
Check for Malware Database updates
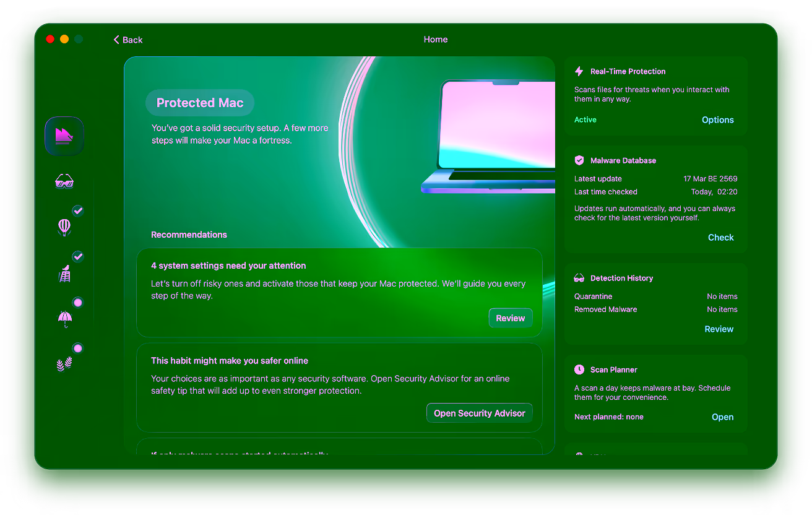721,237
